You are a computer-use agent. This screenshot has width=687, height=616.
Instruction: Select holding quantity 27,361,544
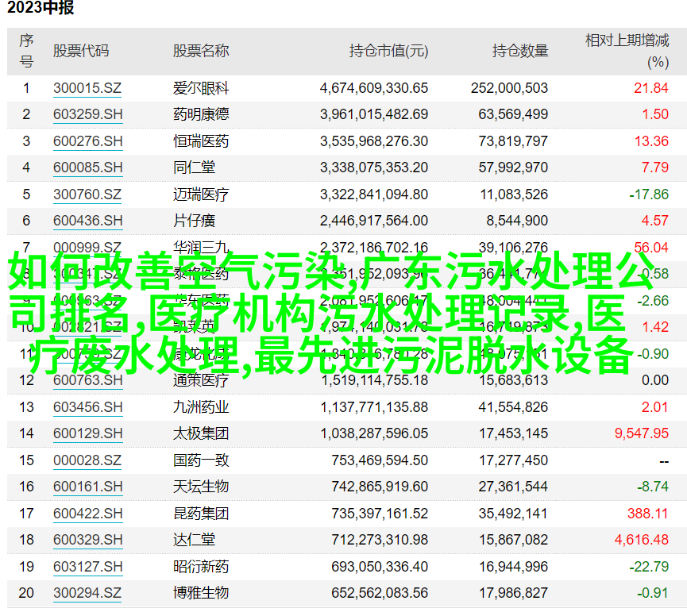pyautogui.click(x=513, y=487)
